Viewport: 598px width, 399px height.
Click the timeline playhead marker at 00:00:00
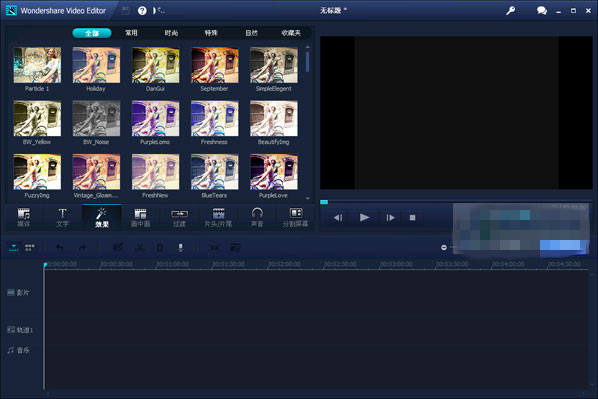click(x=45, y=265)
